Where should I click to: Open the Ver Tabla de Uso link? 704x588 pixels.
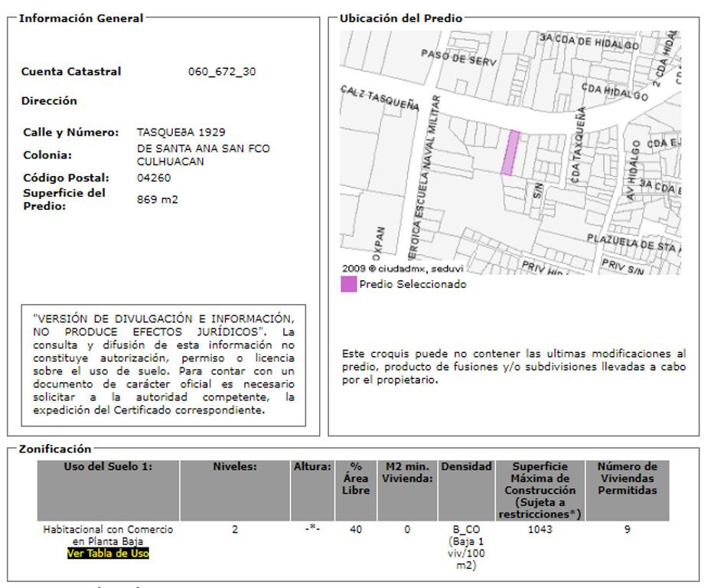pos(108,553)
